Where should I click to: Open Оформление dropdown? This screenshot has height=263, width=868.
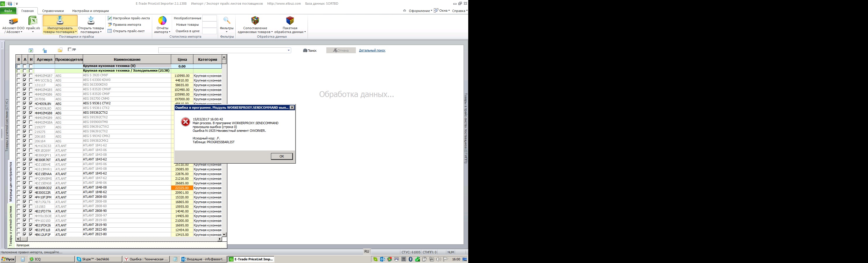tap(420, 11)
